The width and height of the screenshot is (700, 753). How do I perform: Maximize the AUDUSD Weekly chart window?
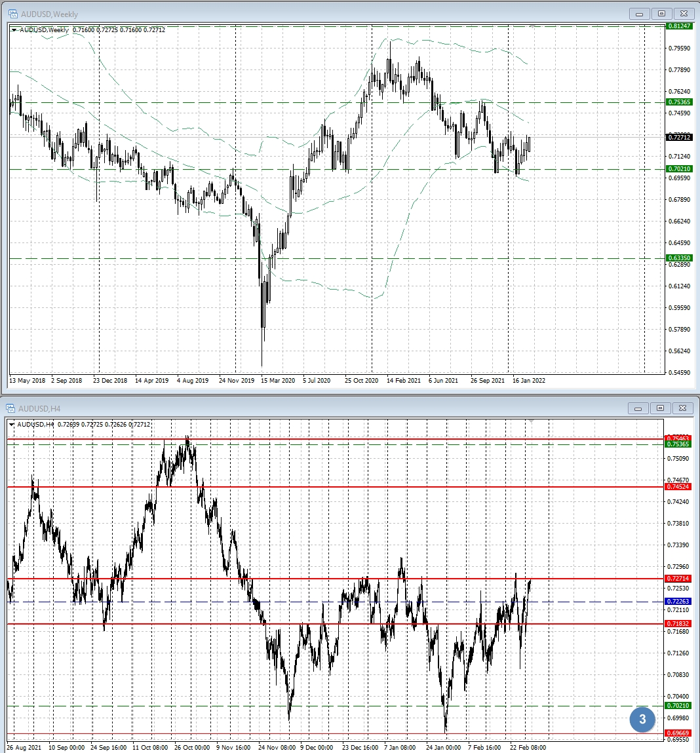click(661, 14)
